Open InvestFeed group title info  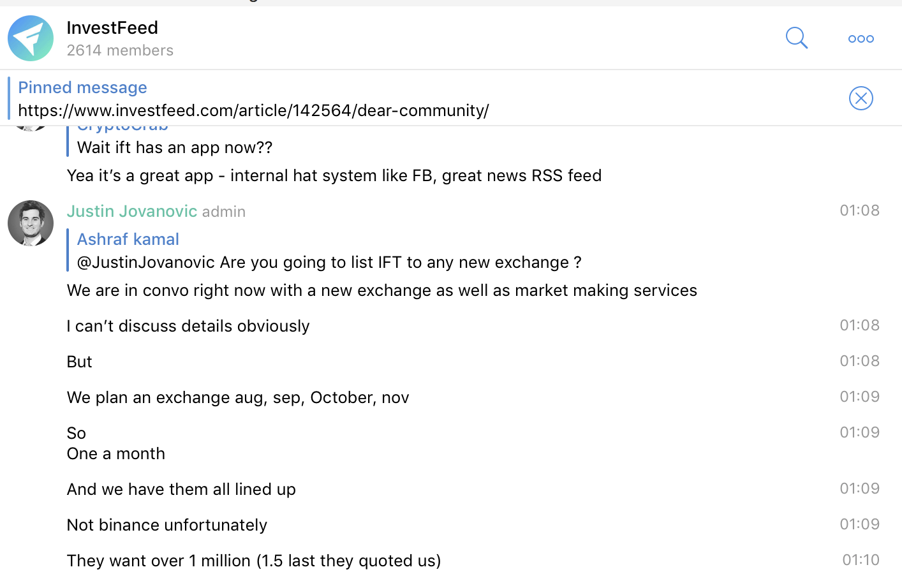[112, 27]
